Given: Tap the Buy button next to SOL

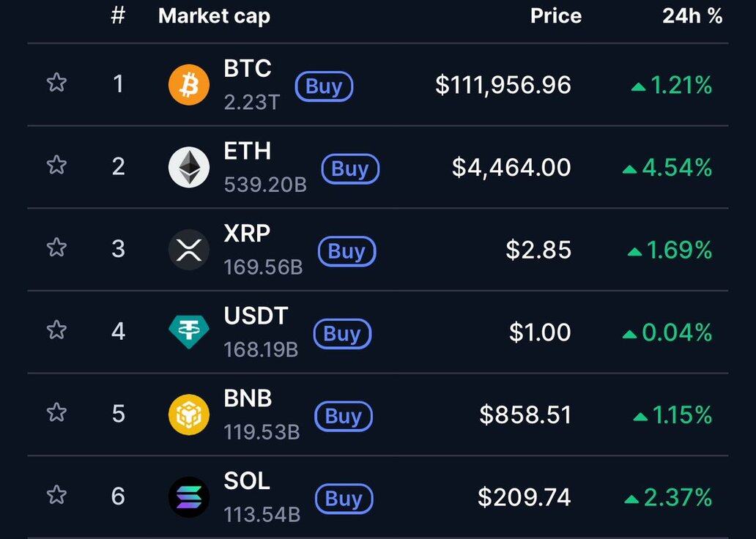Looking at the screenshot, I should [x=344, y=499].
